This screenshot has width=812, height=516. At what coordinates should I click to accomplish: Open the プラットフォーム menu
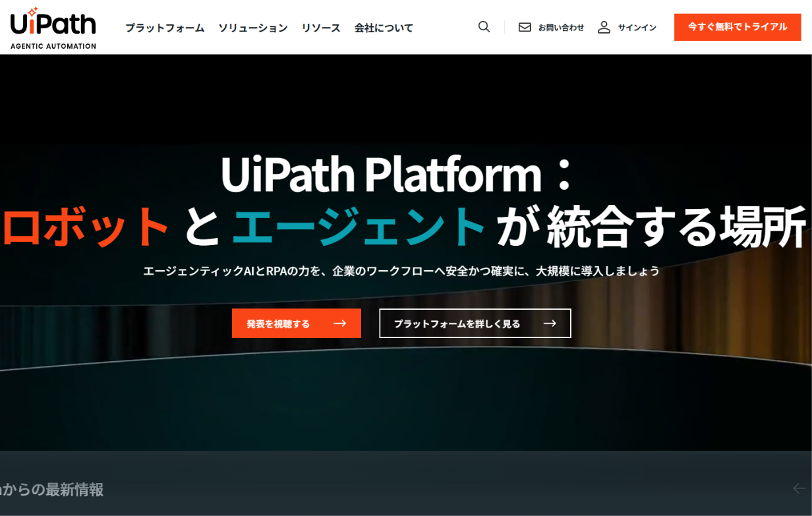[x=165, y=28]
